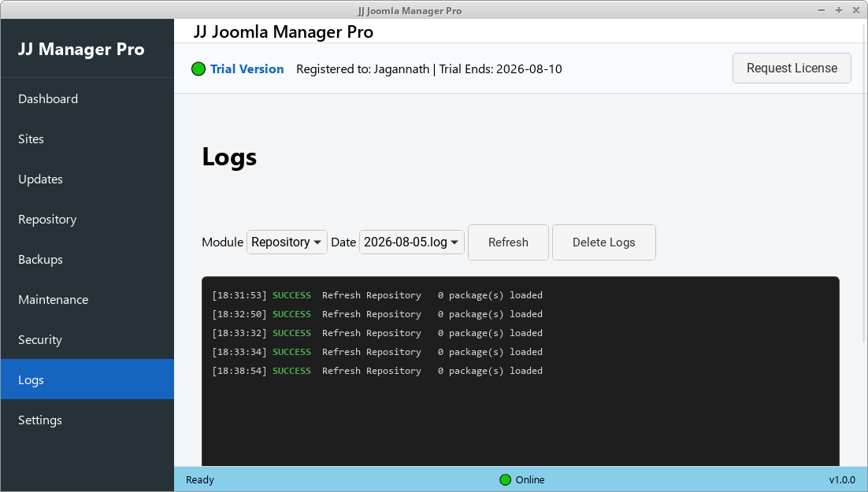Open Backups from the sidebar
This screenshot has height=492, width=868.
coord(87,259)
